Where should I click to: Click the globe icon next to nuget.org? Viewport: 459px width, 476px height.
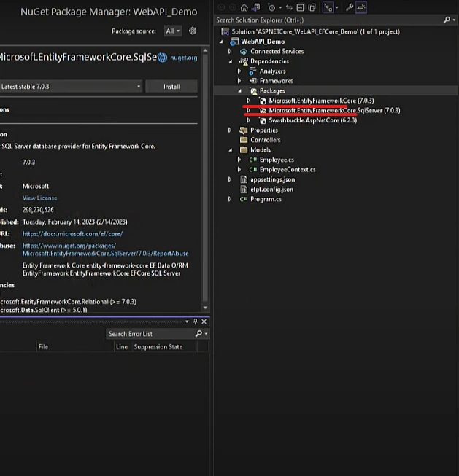pyautogui.click(x=163, y=58)
